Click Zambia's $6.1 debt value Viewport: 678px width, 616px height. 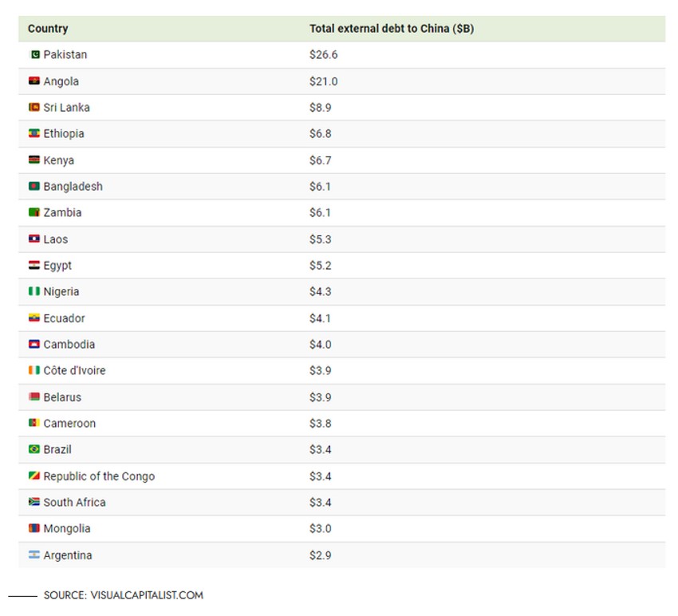pos(320,212)
